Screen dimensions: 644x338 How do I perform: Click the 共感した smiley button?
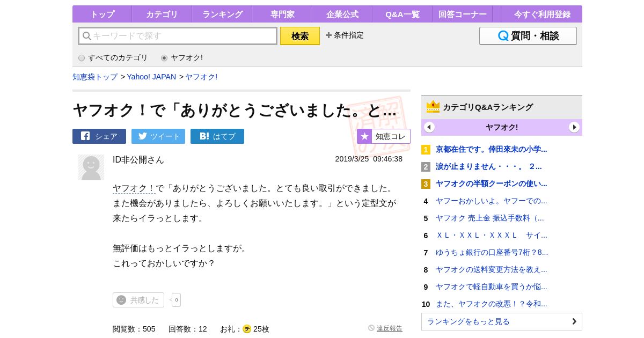click(138, 300)
